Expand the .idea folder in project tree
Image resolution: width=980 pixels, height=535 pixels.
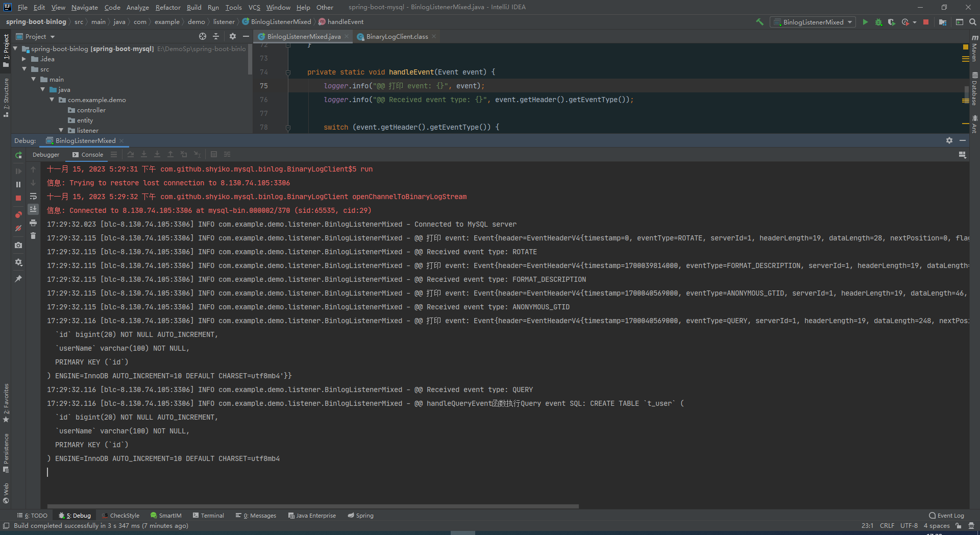click(24, 59)
